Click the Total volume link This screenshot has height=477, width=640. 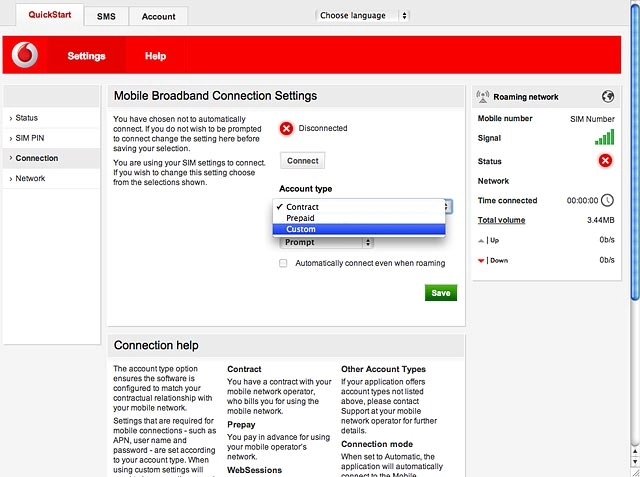[x=501, y=220]
